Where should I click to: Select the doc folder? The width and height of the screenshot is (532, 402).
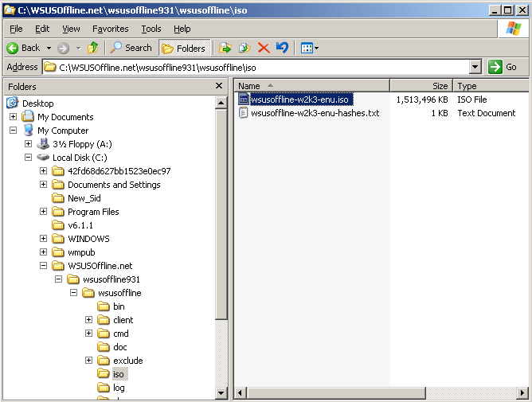(120, 347)
